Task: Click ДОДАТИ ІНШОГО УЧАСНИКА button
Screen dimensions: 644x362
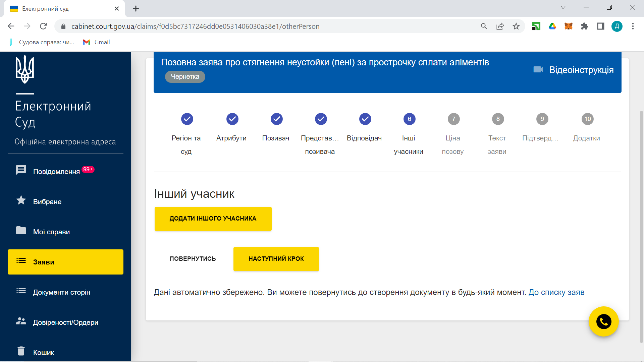Action: pyautogui.click(x=213, y=219)
